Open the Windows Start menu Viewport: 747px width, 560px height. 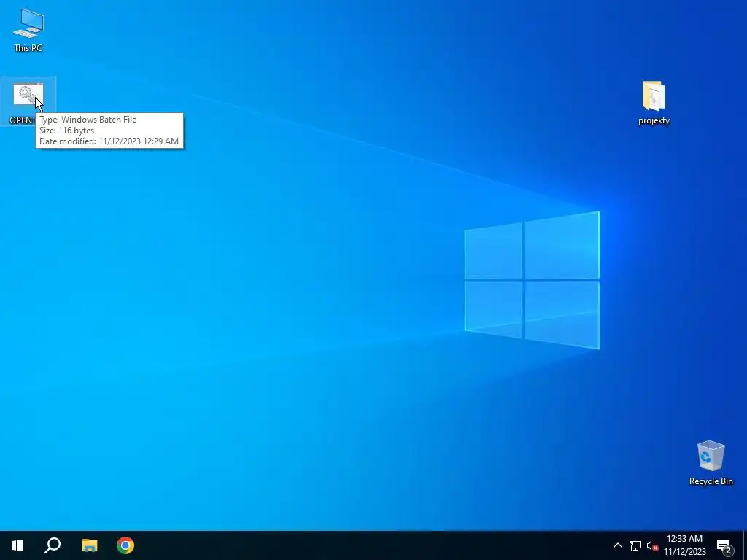point(18,545)
